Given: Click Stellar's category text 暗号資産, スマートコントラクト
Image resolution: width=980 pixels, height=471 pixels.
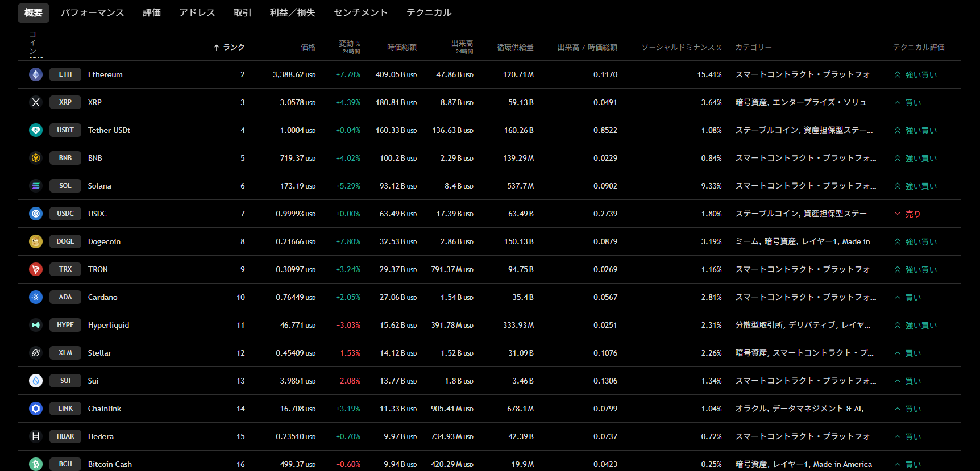Looking at the screenshot, I should click(804, 353).
